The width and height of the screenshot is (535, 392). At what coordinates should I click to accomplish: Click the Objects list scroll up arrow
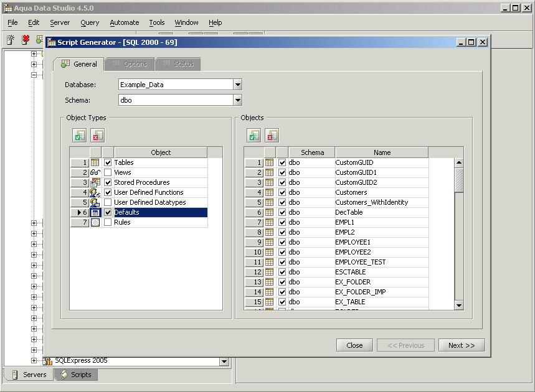(x=459, y=162)
